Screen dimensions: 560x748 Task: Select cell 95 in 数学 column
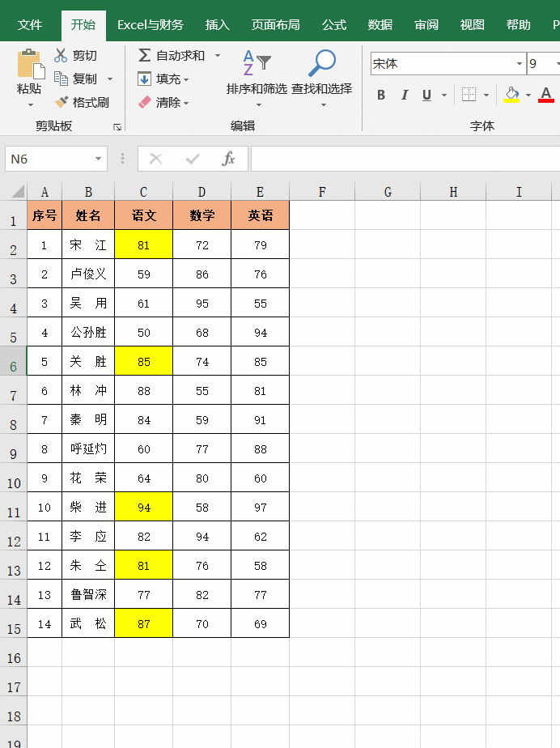[202, 303]
